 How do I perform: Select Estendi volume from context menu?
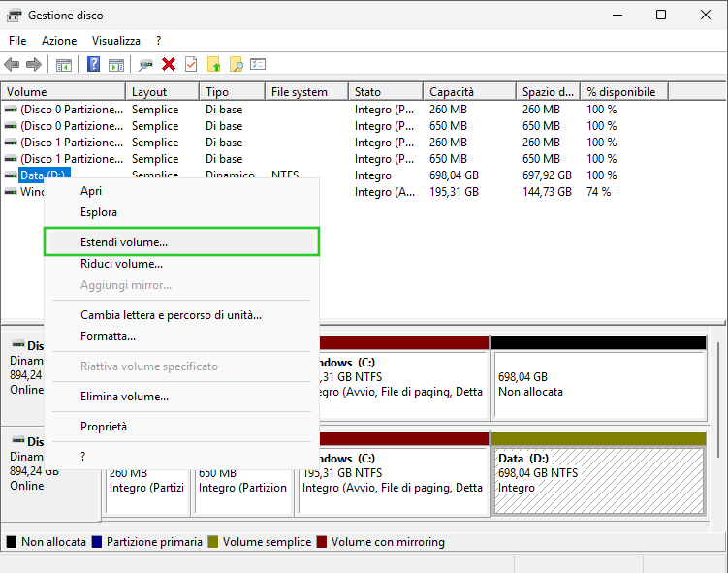tap(124, 241)
